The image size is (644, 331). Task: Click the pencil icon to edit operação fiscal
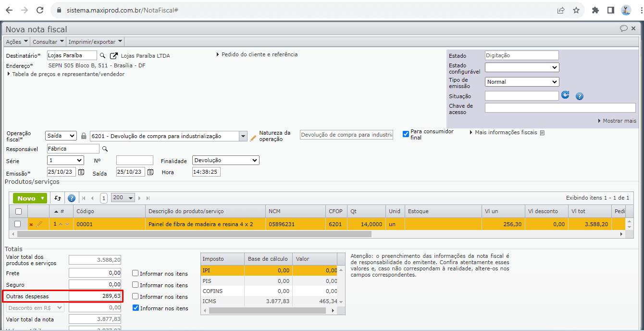tap(253, 138)
